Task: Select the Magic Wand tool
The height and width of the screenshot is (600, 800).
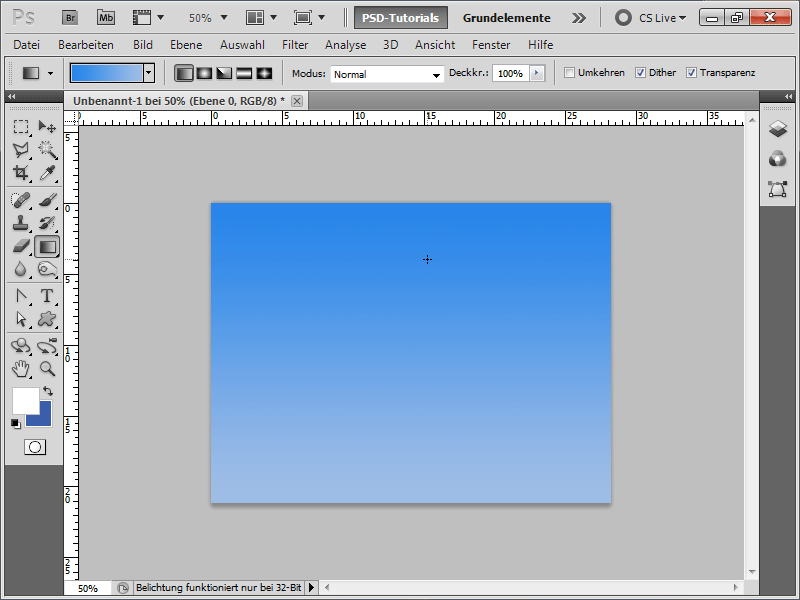Action: [47, 149]
